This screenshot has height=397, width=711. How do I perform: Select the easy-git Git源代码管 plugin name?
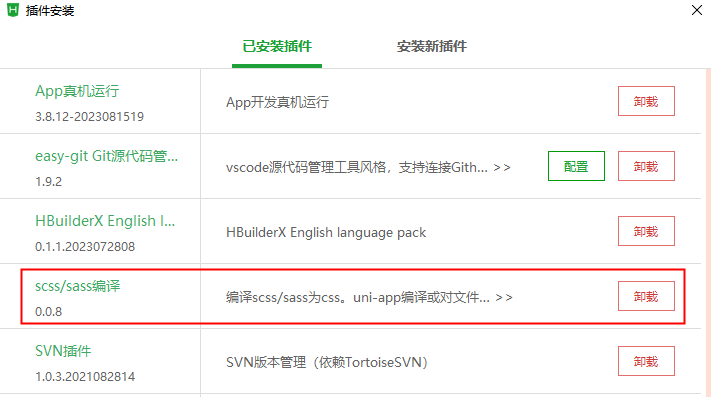coord(107,156)
